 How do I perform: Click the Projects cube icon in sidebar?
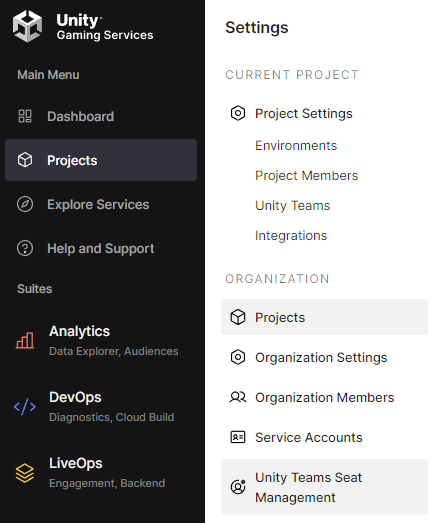(25, 160)
